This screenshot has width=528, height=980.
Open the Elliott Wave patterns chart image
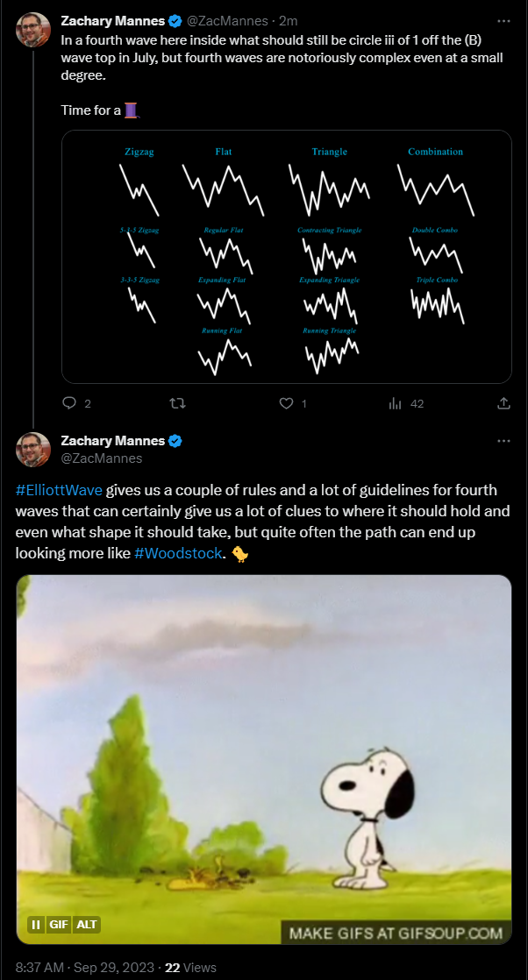click(286, 257)
